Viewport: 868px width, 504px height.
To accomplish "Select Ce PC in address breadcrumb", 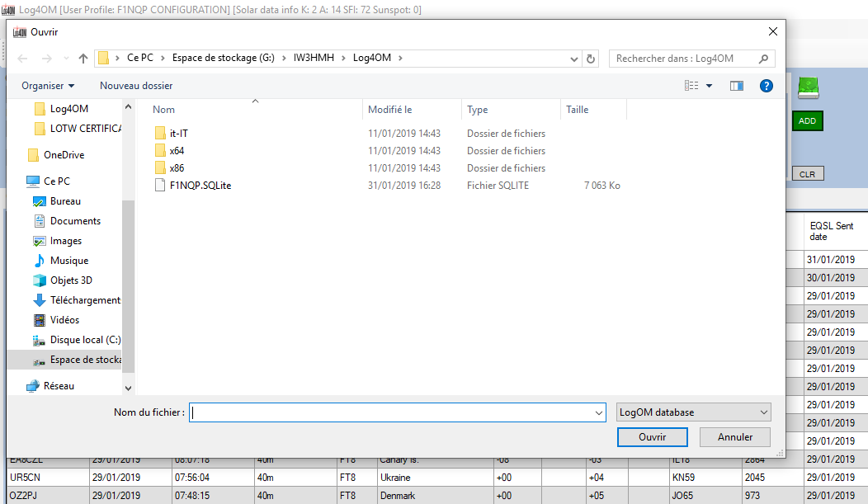I will 140,58.
